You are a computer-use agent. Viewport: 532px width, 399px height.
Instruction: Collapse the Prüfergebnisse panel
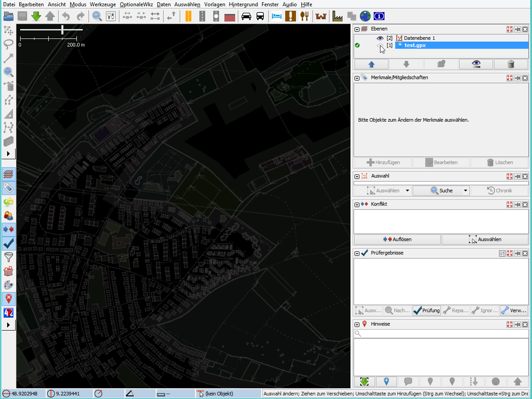[x=357, y=254]
